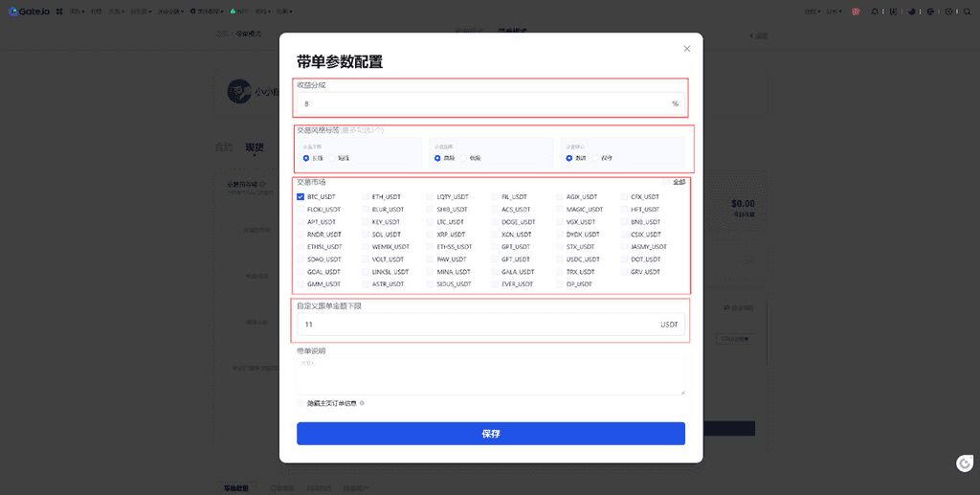This screenshot has height=495, width=980.
Task: Pick the 保守 radio option
Action: pyautogui.click(x=594, y=158)
